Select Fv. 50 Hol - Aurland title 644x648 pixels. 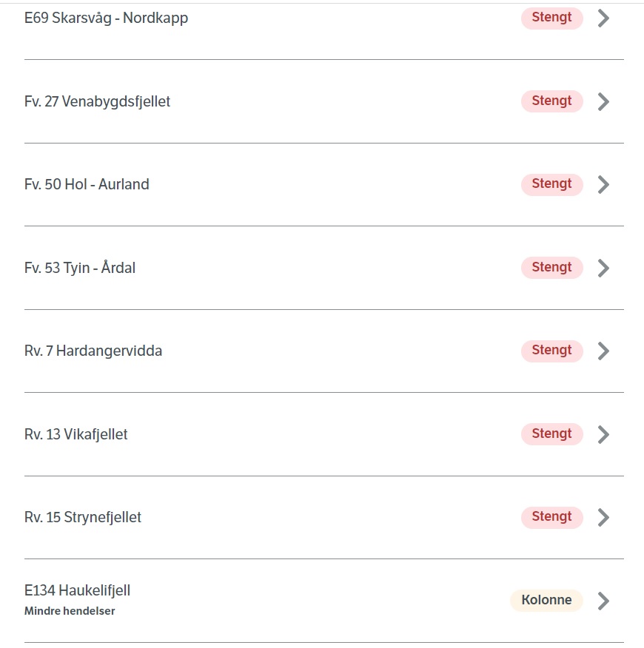point(87,184)
